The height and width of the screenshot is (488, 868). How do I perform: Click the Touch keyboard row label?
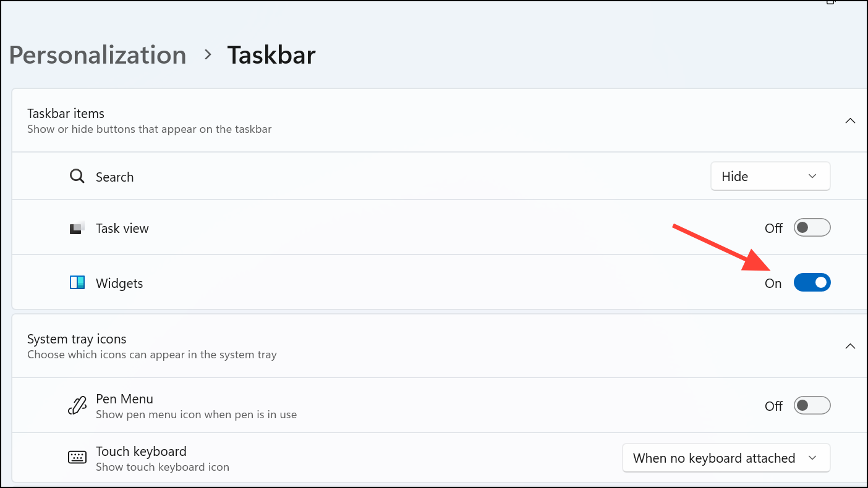(141, 451)
